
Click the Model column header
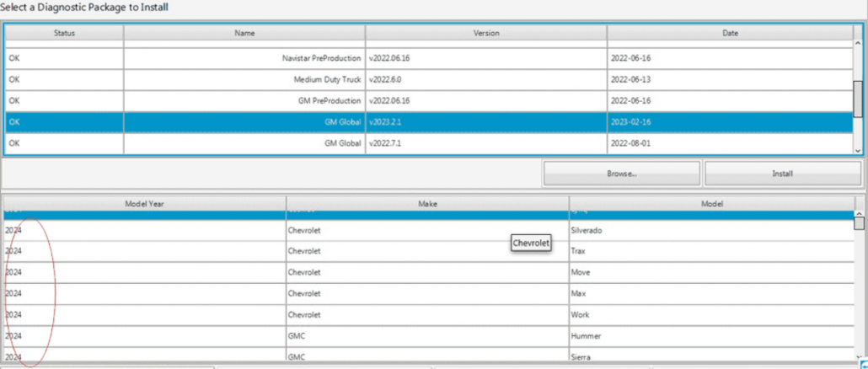[711, 204]
